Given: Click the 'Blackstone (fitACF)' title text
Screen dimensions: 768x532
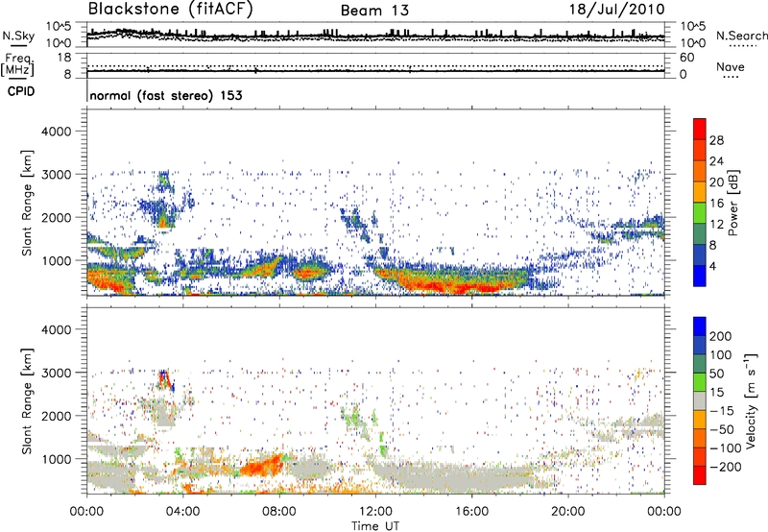Looking at the screenshot, I should pyautogui.click(x=170, y=10).
